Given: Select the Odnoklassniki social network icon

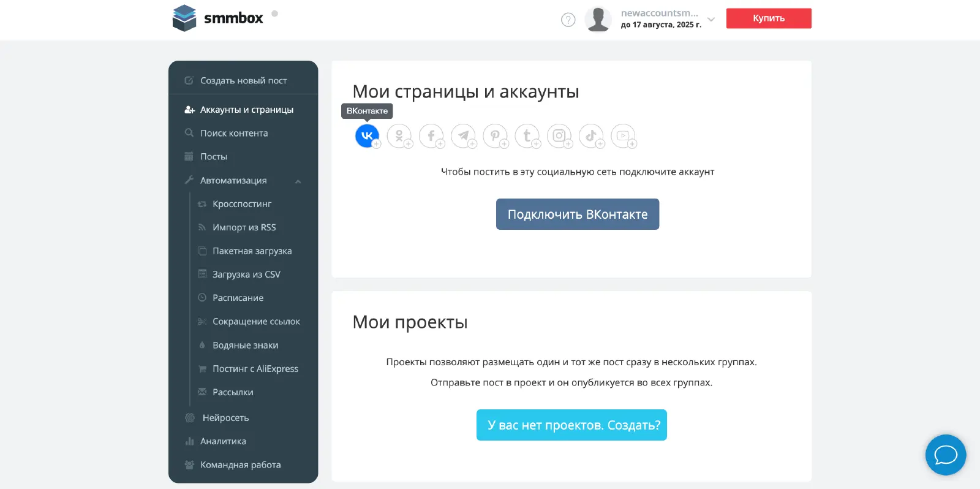Looking at the screenshot, I should pos(399,136).
